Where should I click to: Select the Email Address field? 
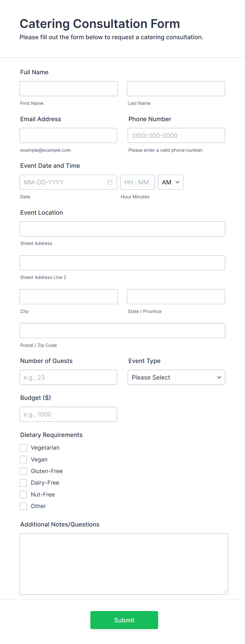coord(68,135)
